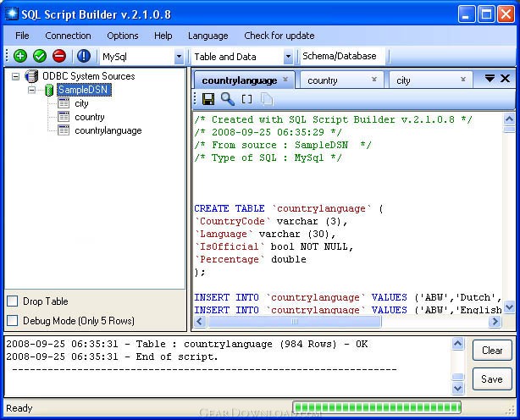Close the countrylanguage tab via its x
This screenshot has height=420, width=520.
tap(285, 80)
